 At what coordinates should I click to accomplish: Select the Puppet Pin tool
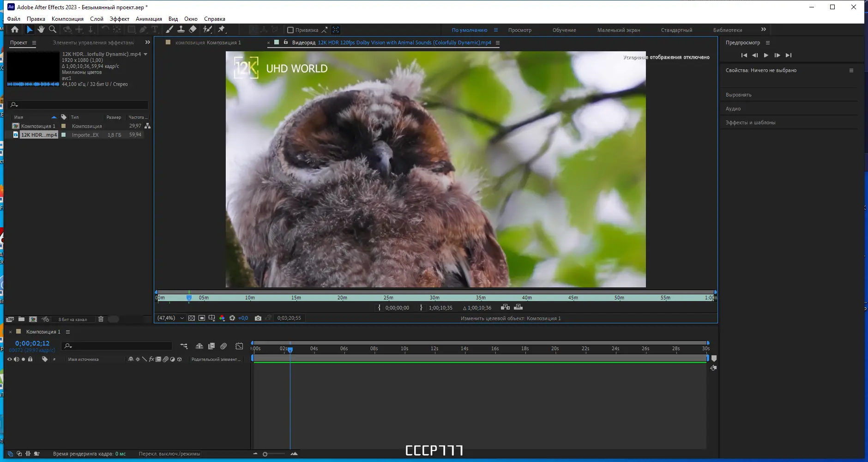click(x=222, y=30)
